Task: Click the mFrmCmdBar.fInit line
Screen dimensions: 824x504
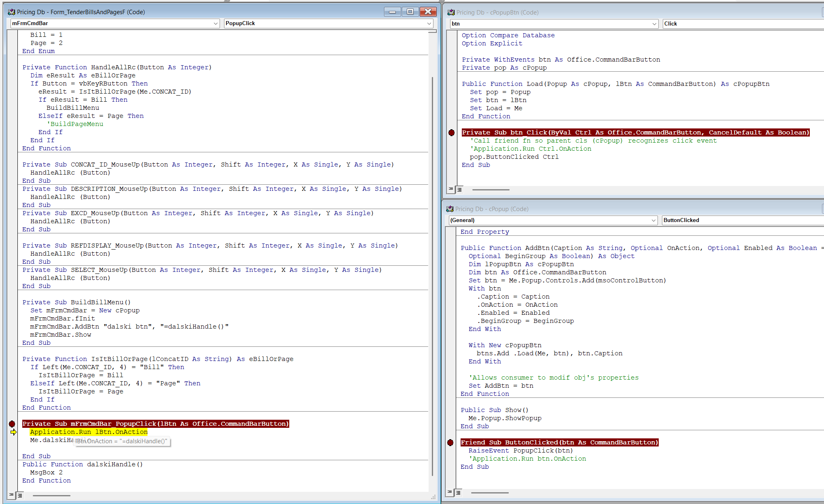Action: 62,318
